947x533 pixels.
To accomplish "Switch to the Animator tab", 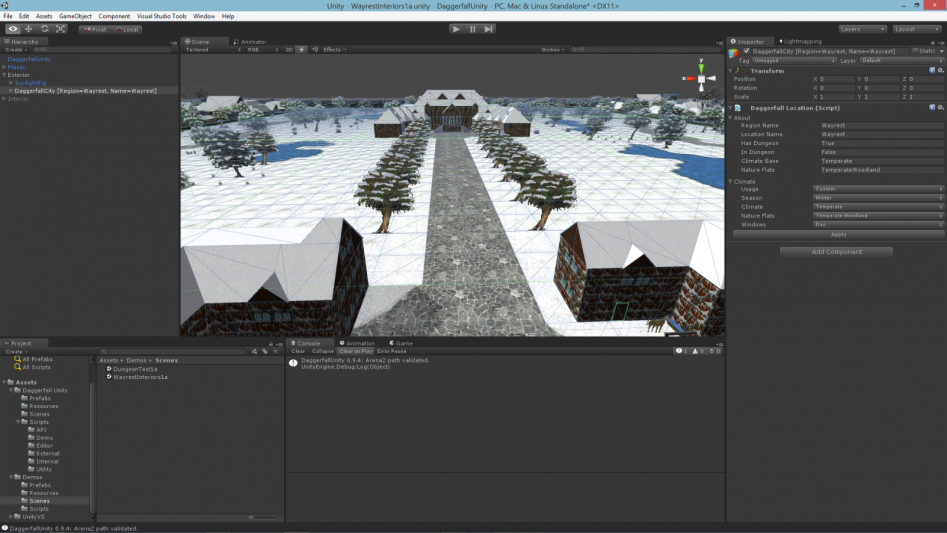I will click(250, 42).
